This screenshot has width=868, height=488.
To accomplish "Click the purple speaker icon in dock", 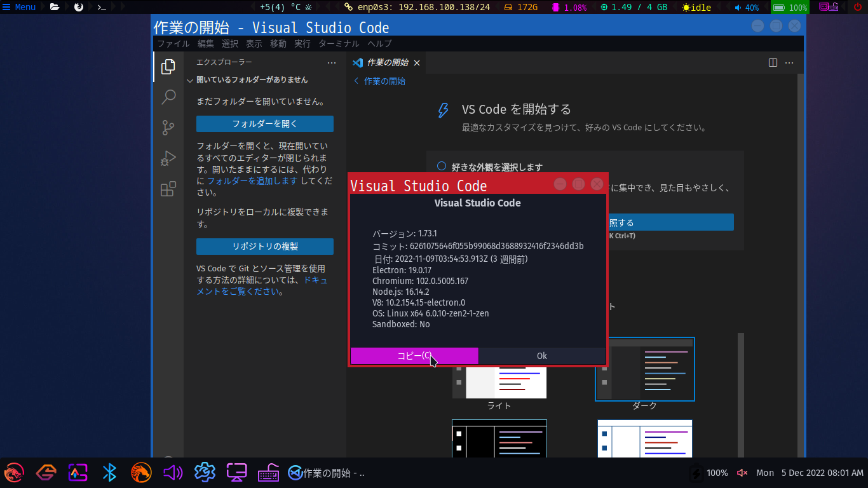I will click(x=173, y=473).
